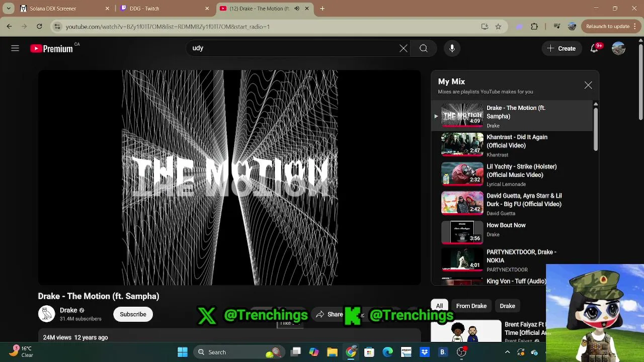Open a new browser tab

[322, 9]
